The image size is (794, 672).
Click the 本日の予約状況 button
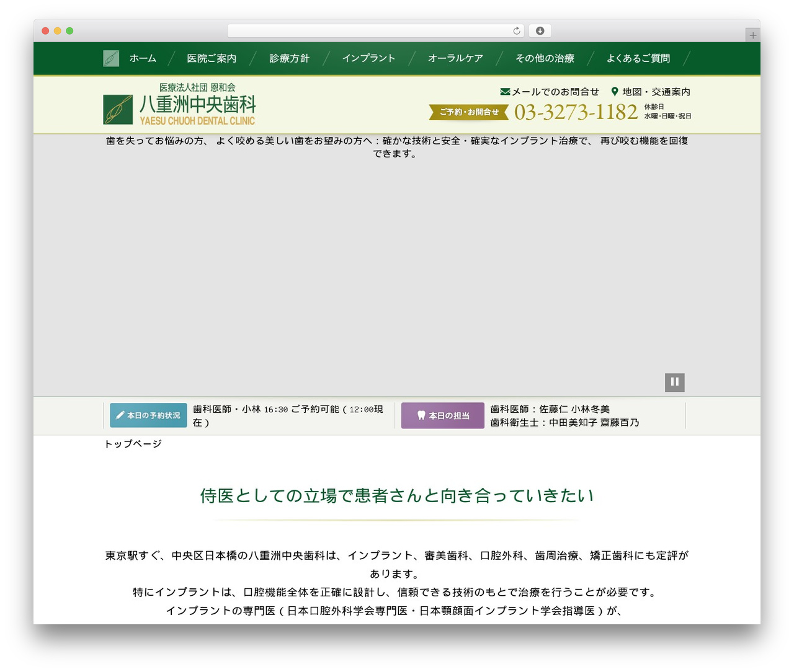click(148, 415)
